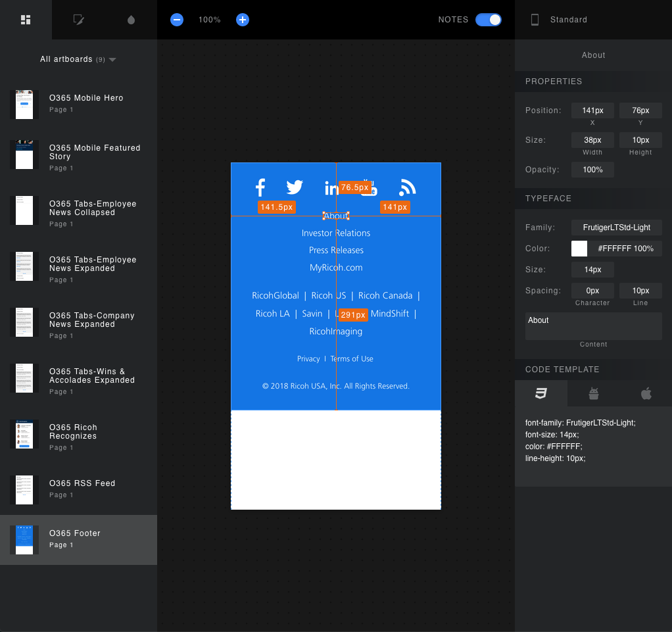Select the O365 Mobile Hero artboard
This screenshot has height=632, width=672.
(78, 103)
